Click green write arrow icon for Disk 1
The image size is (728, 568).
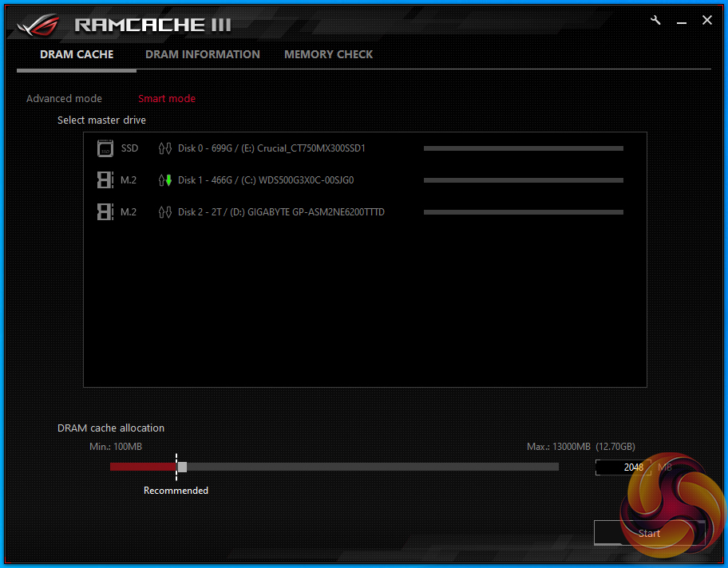point(168,180)
